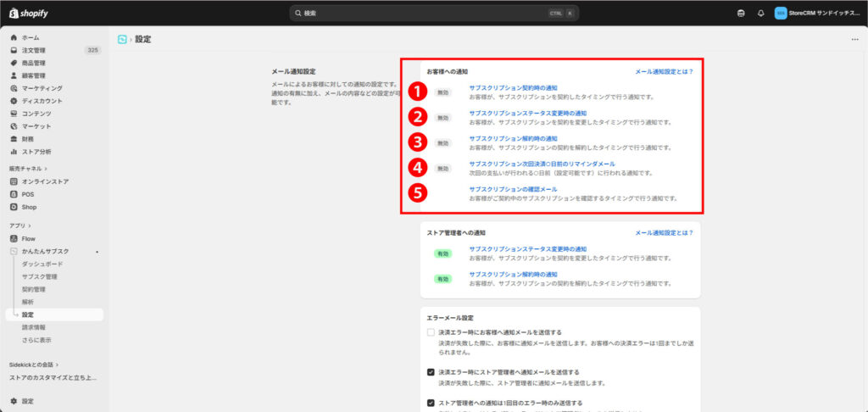Click メール通知設定とは？ in お客様への通知
868x412 pixels.
[x=664, y=72]
